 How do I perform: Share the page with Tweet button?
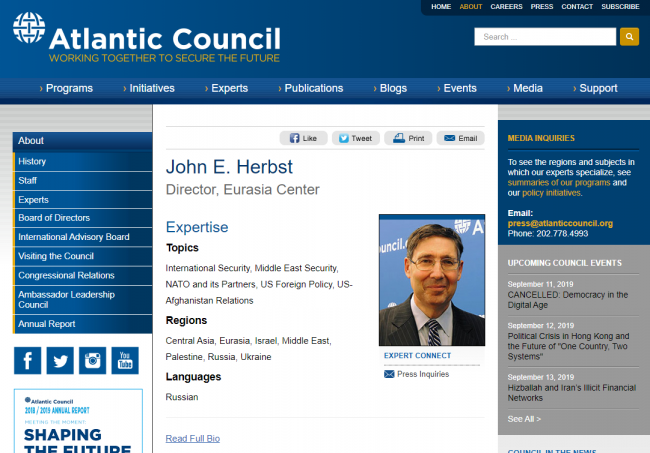(x=354, y=138)
